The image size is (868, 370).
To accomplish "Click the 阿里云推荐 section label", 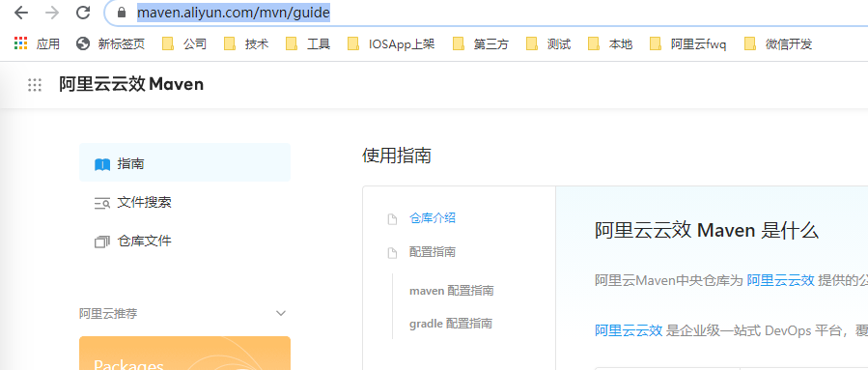I will click(108, 314).
